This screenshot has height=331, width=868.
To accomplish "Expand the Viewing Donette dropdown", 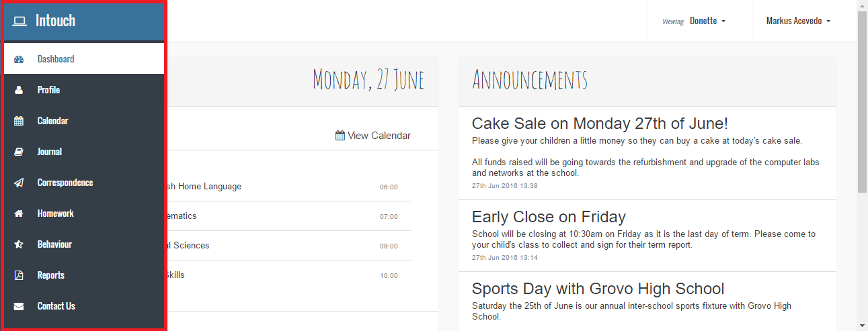I will 707,21.
